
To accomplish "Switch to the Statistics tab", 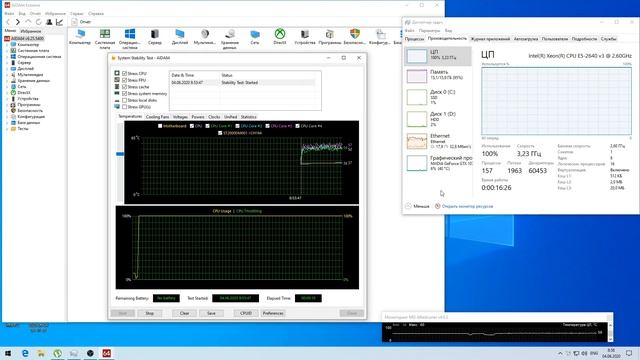I will (248, 117).
